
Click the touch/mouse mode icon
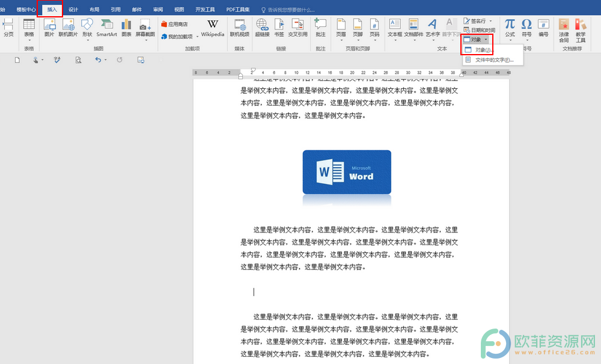35,60
